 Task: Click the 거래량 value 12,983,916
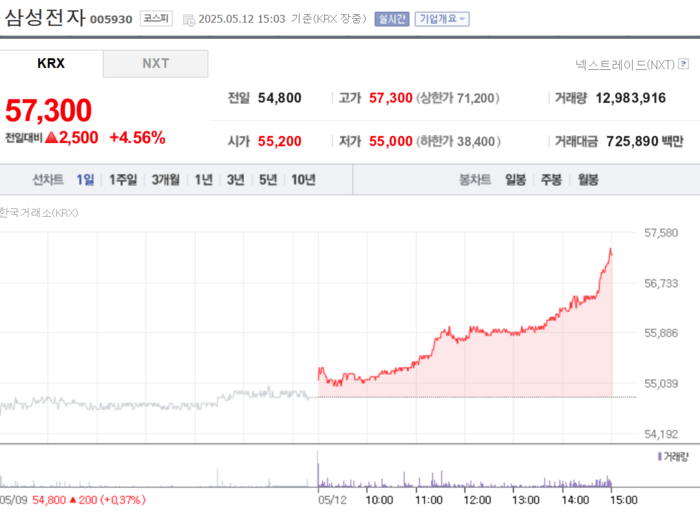tap(630, 98)
